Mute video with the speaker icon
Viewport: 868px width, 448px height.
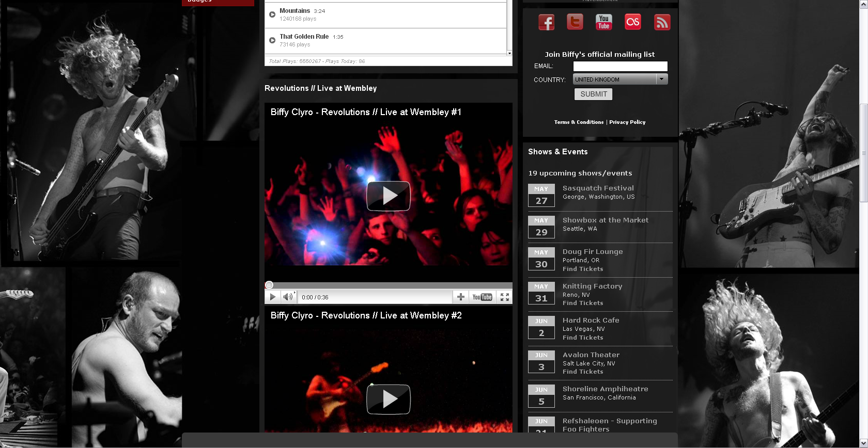[288, 297]
